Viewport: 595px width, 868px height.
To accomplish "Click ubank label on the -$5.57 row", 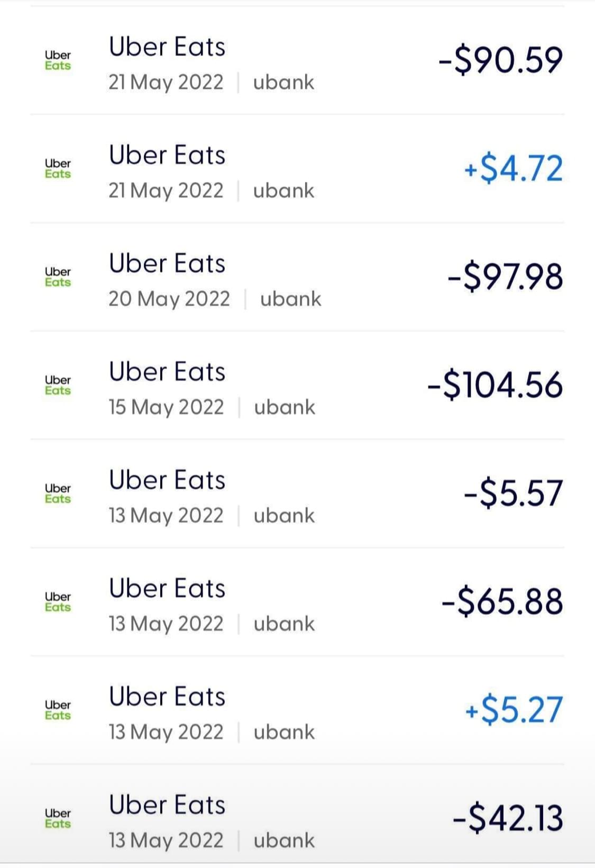I will (284, 516).
